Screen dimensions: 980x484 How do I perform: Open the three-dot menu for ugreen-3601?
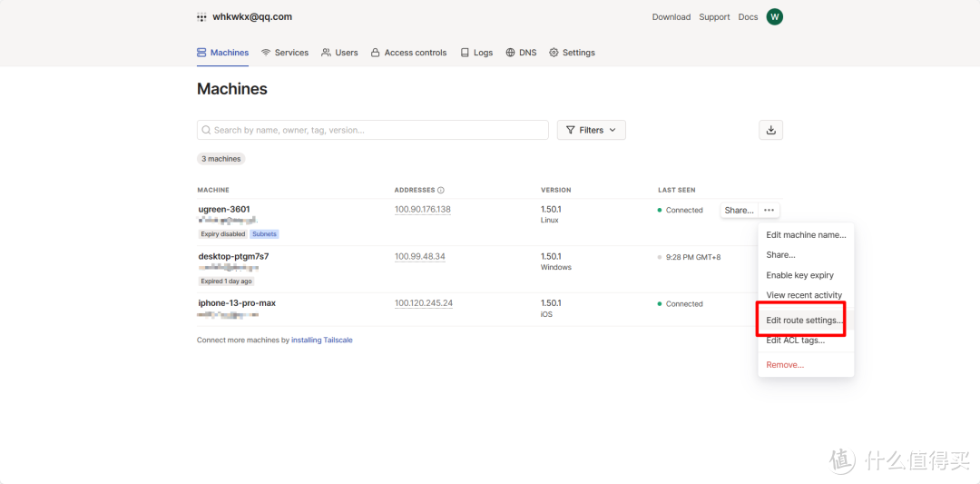tap(769, 210)
